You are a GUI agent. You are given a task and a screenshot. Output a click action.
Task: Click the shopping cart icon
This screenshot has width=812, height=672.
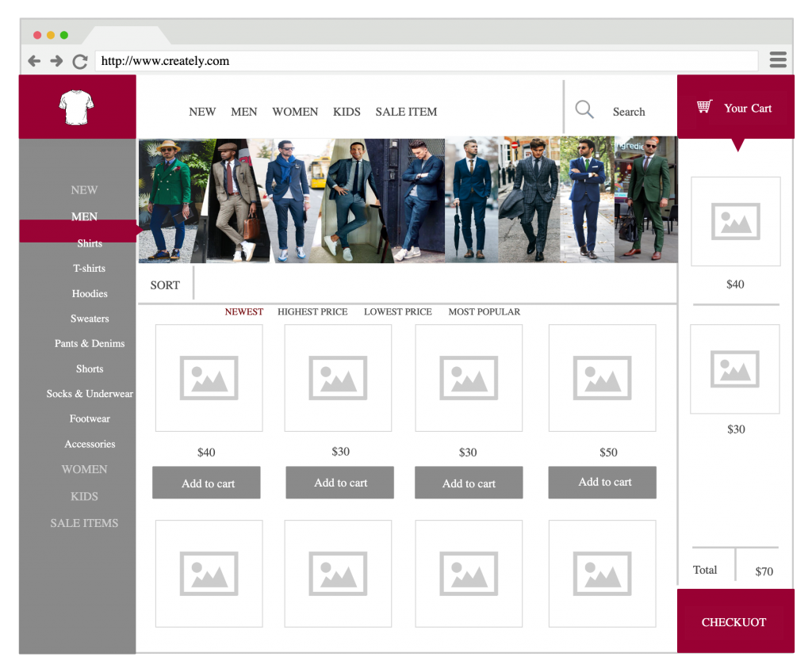click(704, 107)
